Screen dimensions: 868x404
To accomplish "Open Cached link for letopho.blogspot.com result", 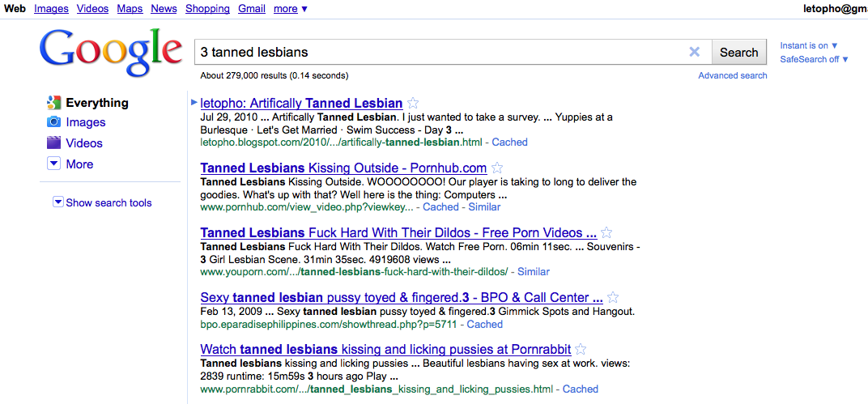I will [510, 142].
